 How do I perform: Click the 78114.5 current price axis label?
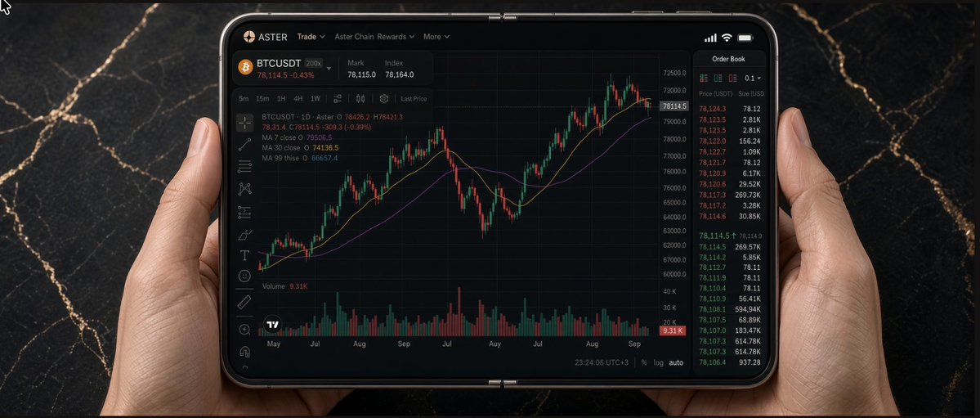673,106
